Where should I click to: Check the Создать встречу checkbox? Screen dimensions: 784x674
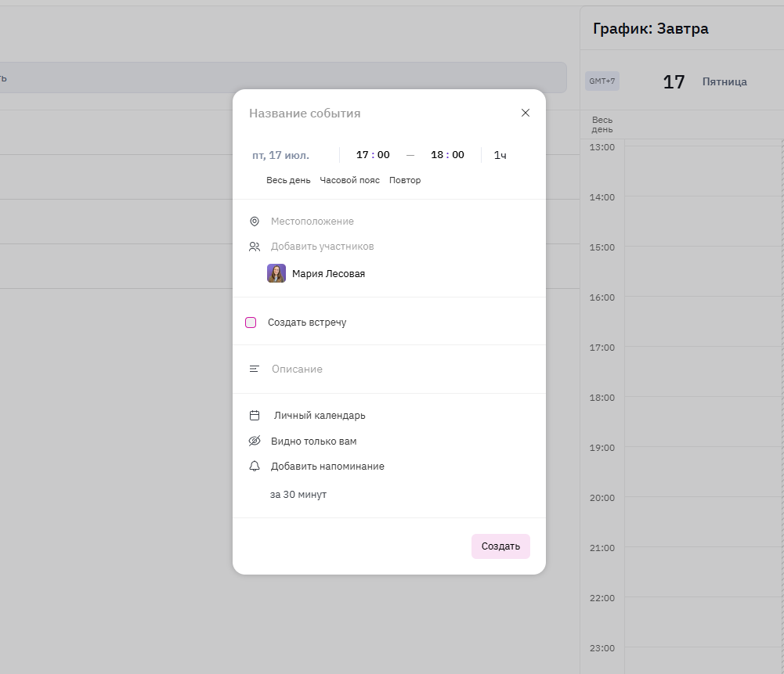point(251,323)
